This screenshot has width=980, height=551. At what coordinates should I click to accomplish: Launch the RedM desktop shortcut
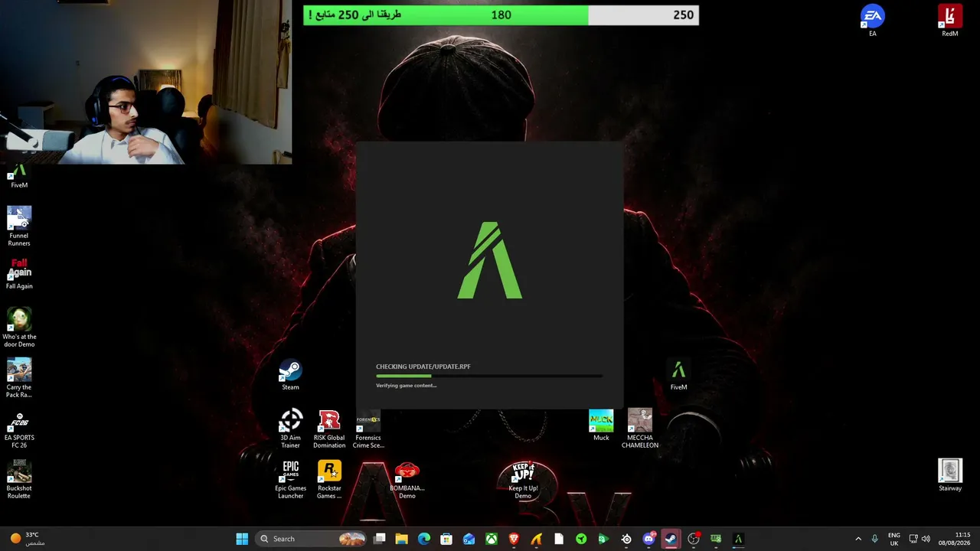tap(949, 21)
